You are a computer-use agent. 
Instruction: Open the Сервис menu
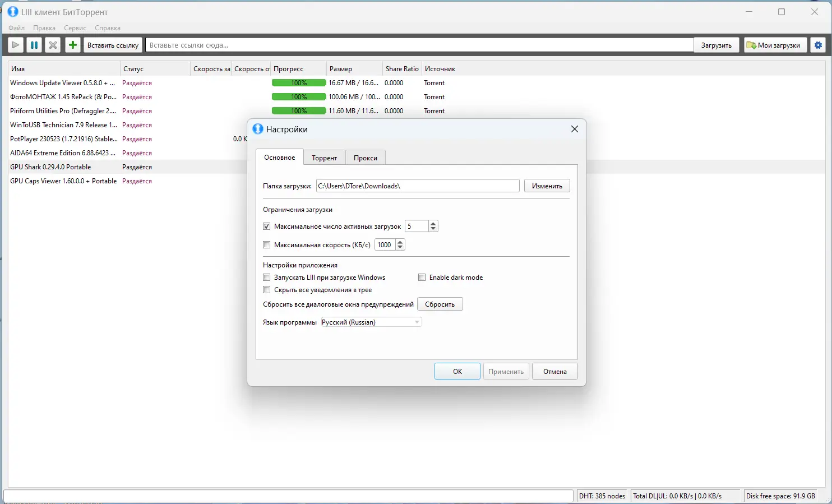[75, 28]
